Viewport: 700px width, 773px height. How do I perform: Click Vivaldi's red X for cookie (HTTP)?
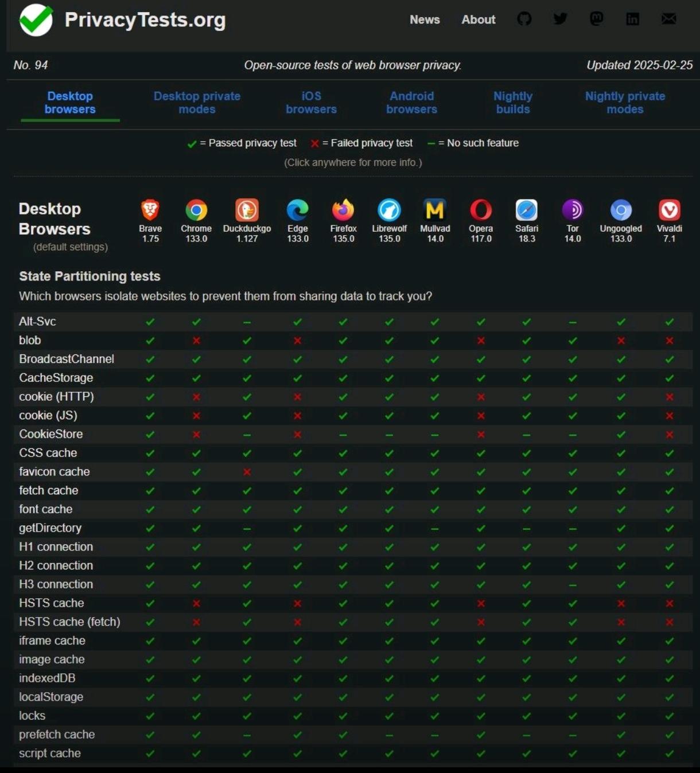point(670,397)
